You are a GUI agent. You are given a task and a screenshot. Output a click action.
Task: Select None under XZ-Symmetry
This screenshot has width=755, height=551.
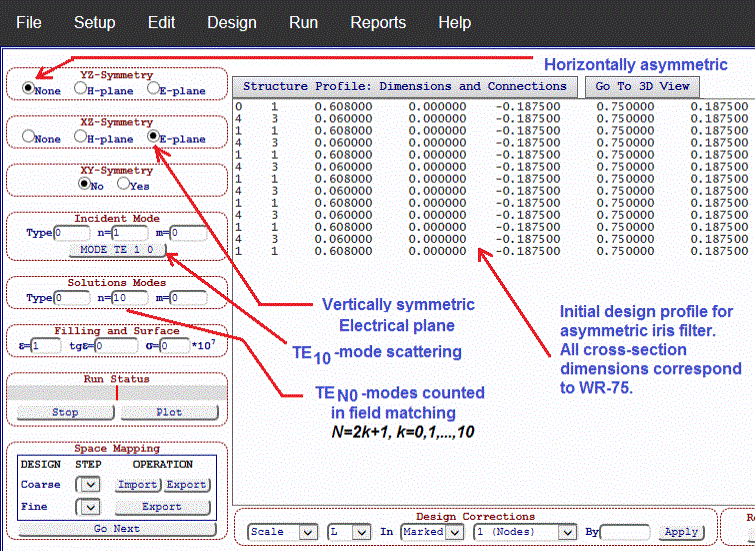pos(28,138)
